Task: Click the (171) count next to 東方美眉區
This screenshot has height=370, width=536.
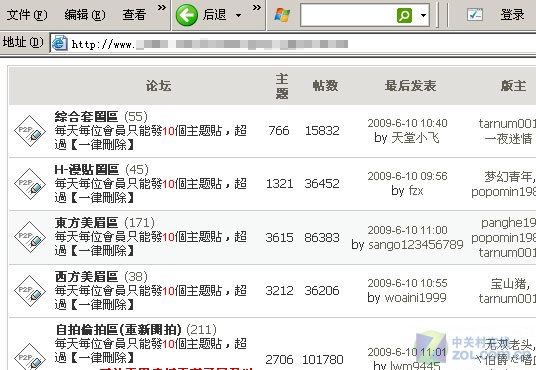Action: click(x=139, y=223)
